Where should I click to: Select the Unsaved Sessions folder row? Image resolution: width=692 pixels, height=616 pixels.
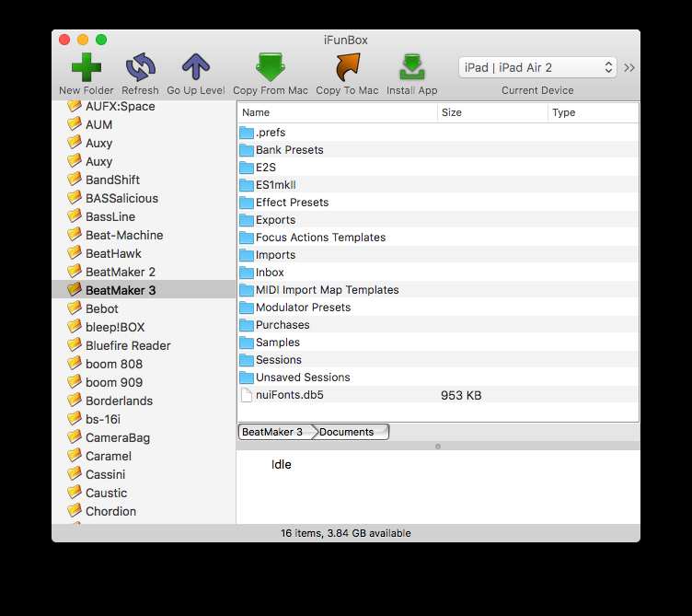coord(438,378)
